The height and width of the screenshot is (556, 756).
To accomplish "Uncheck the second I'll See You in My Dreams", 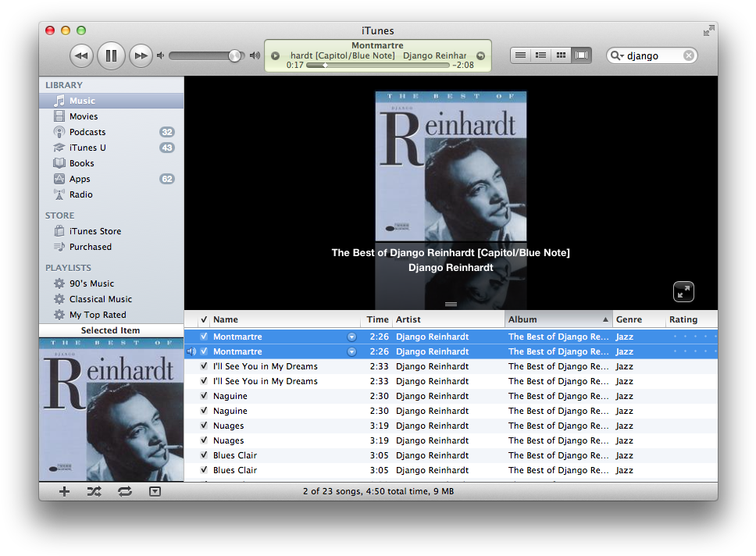I will point(204,381).
